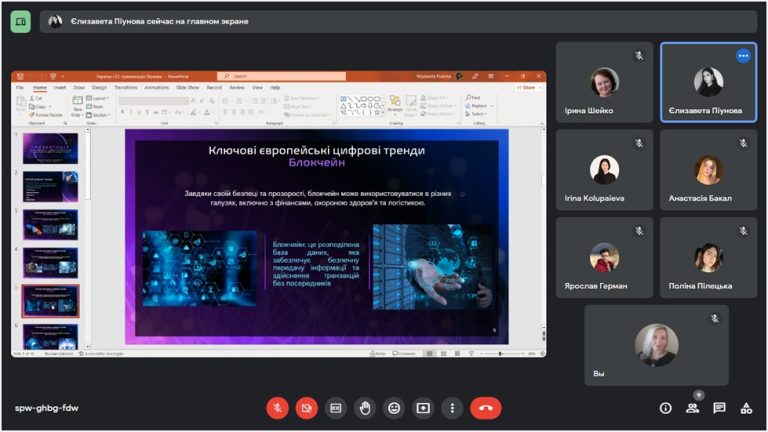The width and height of the screenshot is (768, 432).
Task: Open the File tab in PowerPoint
Action: 20,88
